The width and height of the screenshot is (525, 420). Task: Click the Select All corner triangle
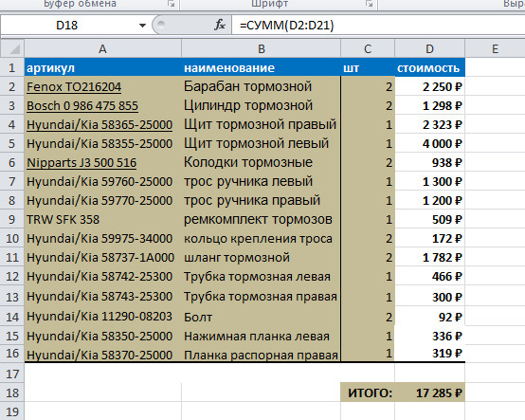pyautogui.click(x=12, y=49)
